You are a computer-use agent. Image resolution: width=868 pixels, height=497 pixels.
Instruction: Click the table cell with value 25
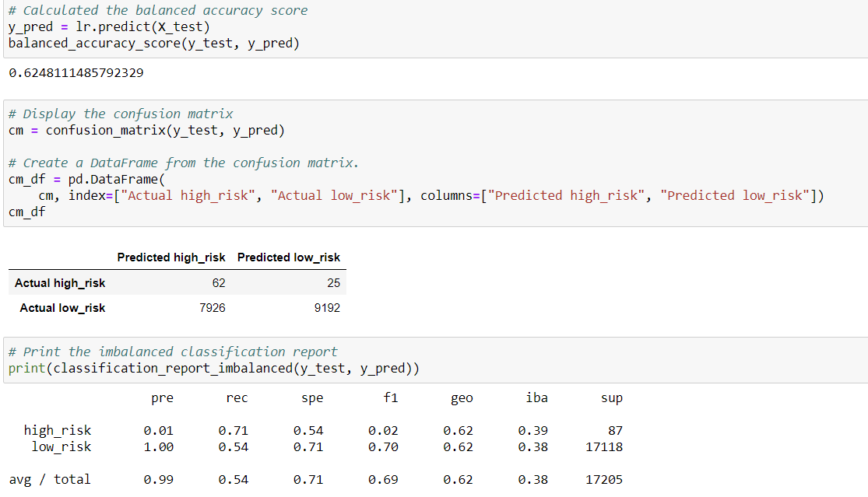click(x=333, y=283)
